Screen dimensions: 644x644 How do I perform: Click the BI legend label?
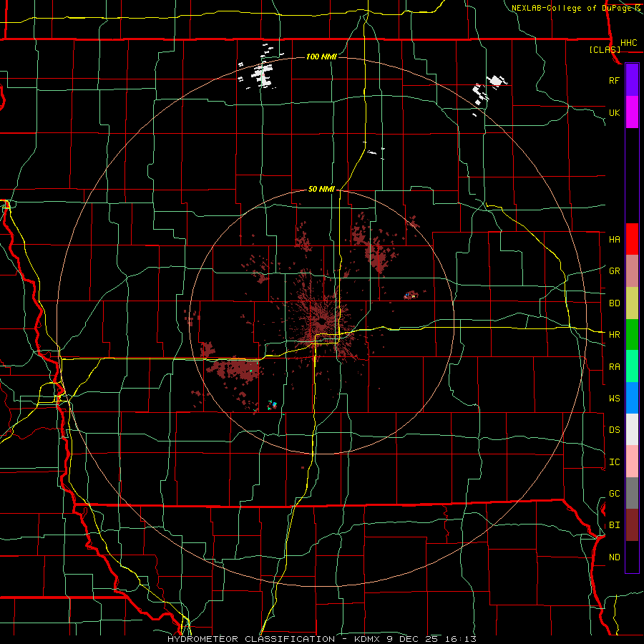(x=615, y=525)
